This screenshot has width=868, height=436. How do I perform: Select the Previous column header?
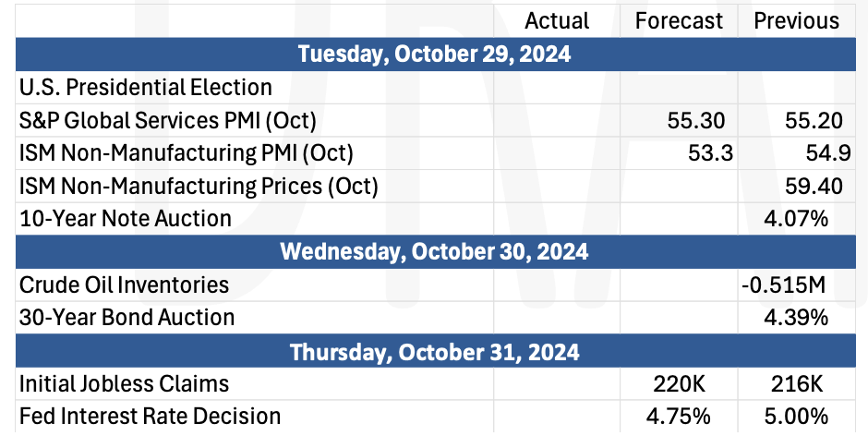click(x=797, y=21)
